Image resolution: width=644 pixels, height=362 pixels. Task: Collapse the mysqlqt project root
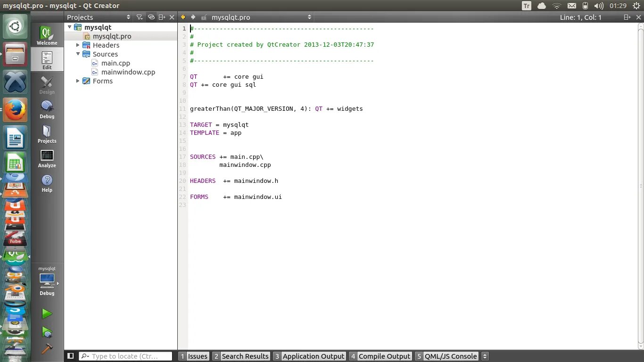(70, 27)
